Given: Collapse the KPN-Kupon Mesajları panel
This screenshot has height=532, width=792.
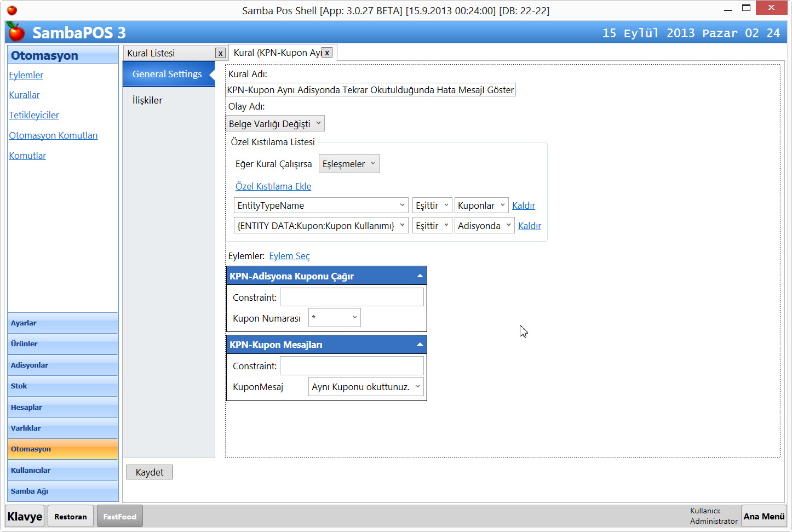Looking at the screenshot, I should pos(420,345).
